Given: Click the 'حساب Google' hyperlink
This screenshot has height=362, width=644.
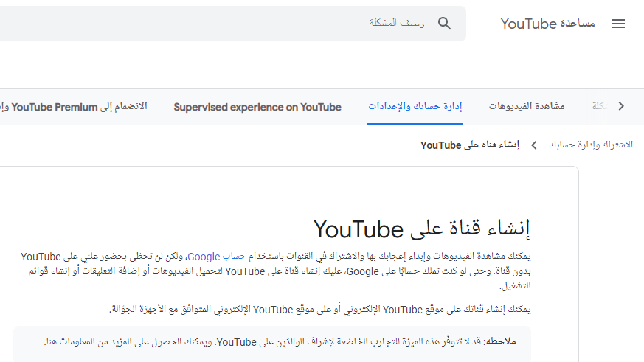Looking at the screenshot, I should click(x=216, y=257).
